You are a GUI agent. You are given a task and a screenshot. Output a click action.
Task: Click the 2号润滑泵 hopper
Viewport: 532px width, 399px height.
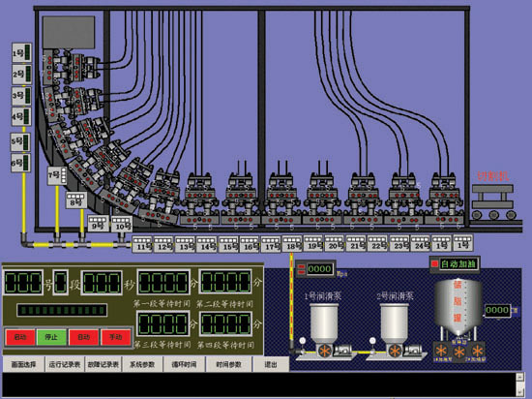395,322
